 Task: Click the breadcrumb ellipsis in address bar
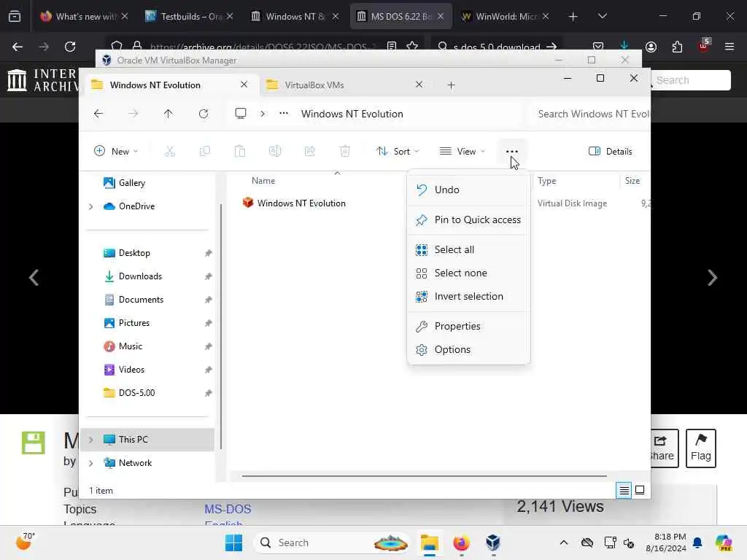tap(284, 113)
